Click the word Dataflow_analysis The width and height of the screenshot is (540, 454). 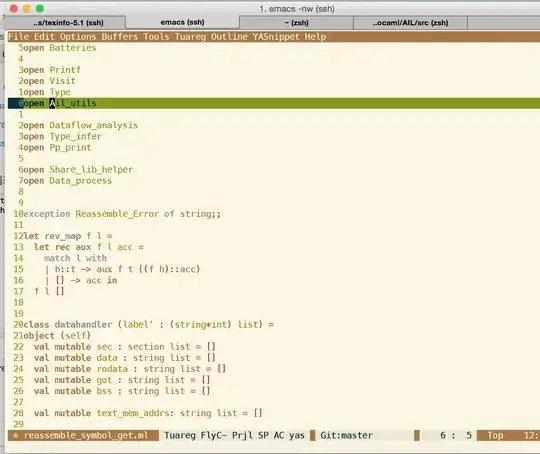pos(94,125)
